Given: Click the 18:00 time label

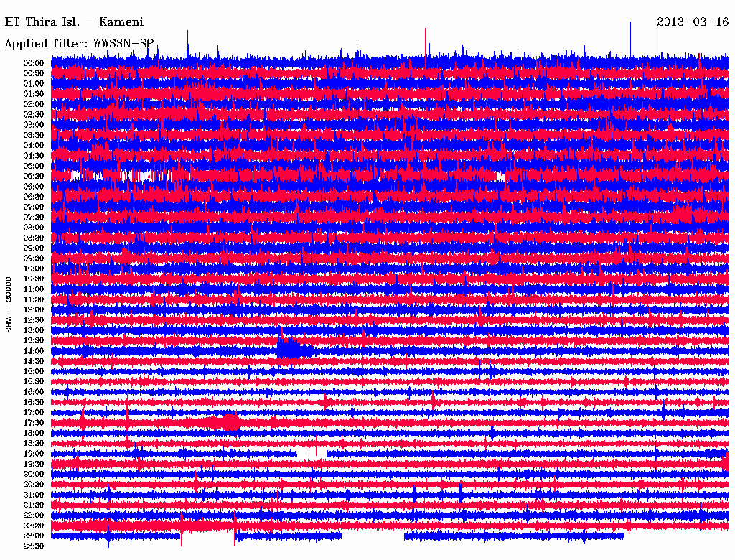Looking at the screenshot, I should pyautogui.click(x=34, y=433).
